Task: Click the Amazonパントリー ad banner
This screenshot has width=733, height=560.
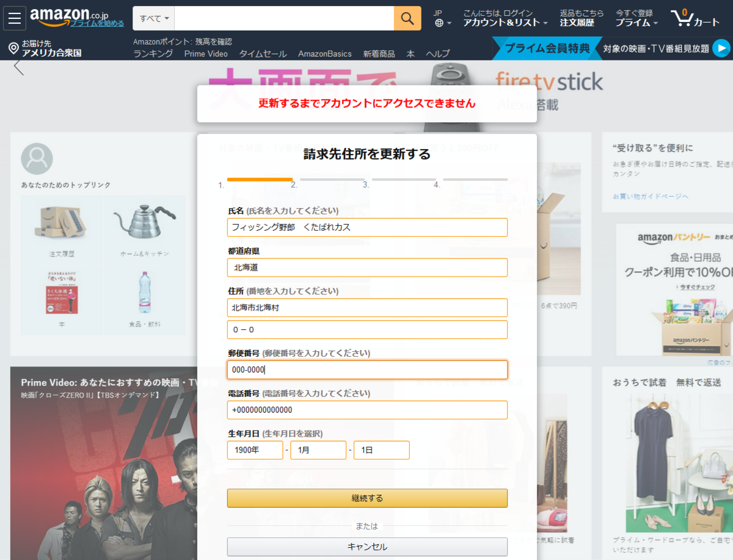Action: click(x=674, y=289)
